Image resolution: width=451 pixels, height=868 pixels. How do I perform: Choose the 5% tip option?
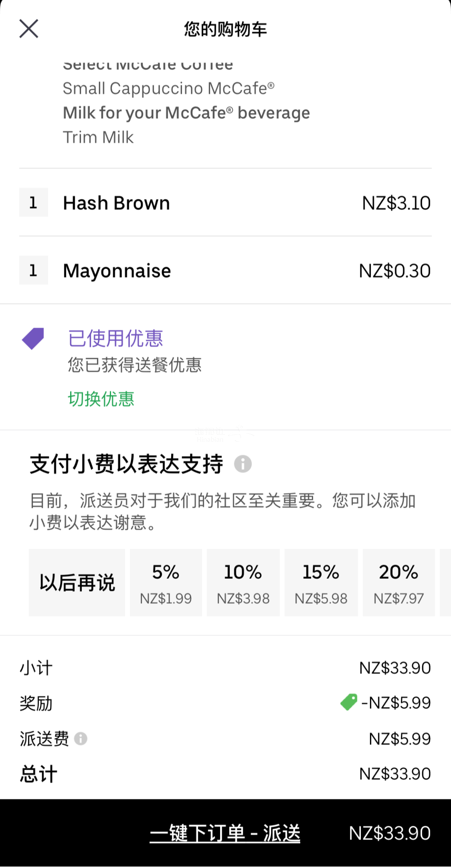pos(166,583)
